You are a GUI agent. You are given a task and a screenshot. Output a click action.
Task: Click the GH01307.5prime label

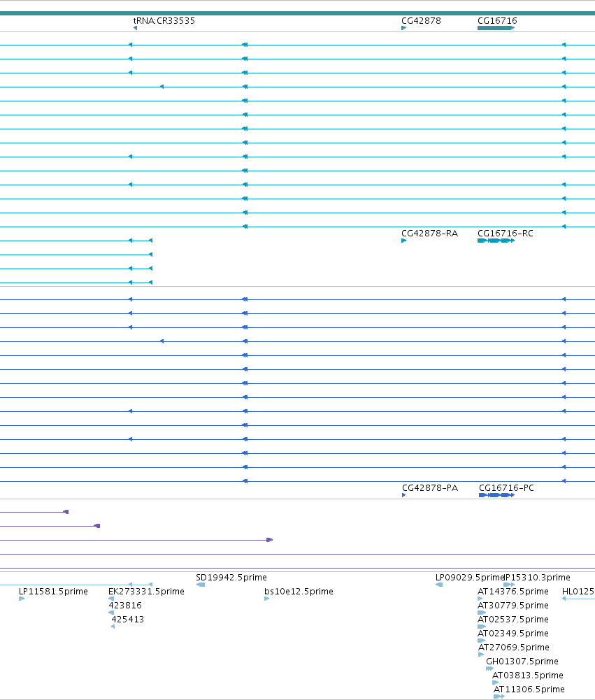click(x=522, y=661)
